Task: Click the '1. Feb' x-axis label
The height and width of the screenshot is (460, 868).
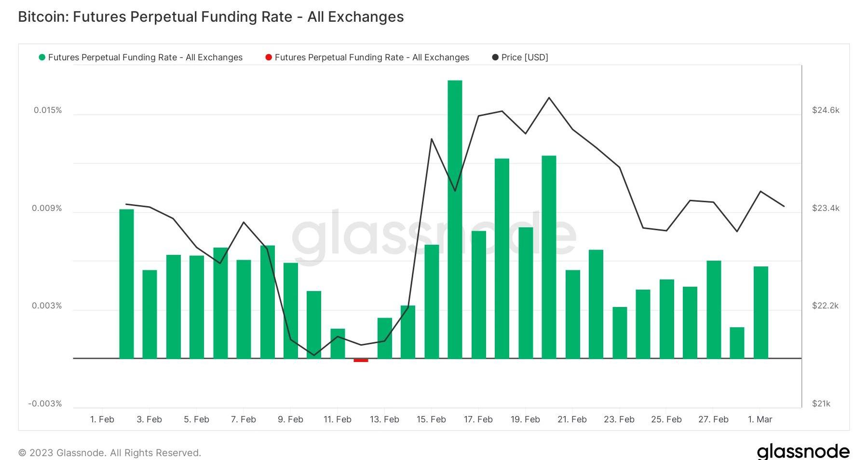Action: click(102, 419)
